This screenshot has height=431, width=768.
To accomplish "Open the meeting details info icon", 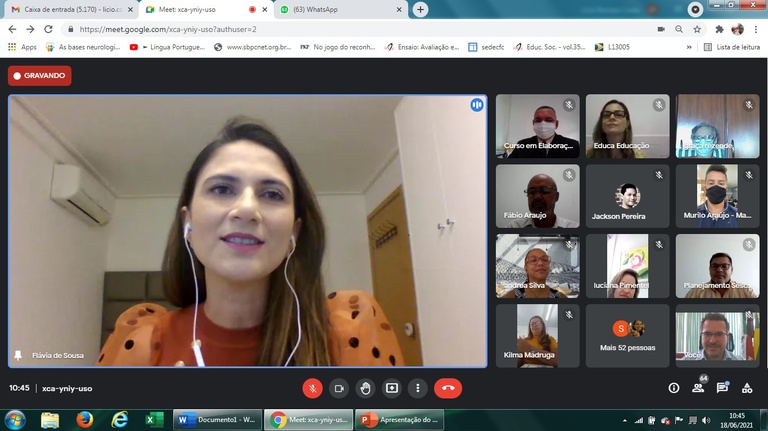I will click(x=673, y=388).
